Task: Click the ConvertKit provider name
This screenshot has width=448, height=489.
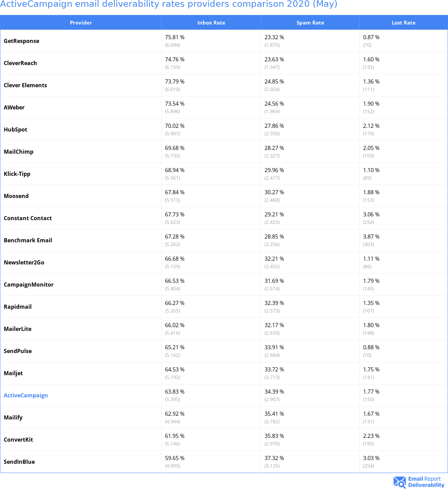Action: 18,440
